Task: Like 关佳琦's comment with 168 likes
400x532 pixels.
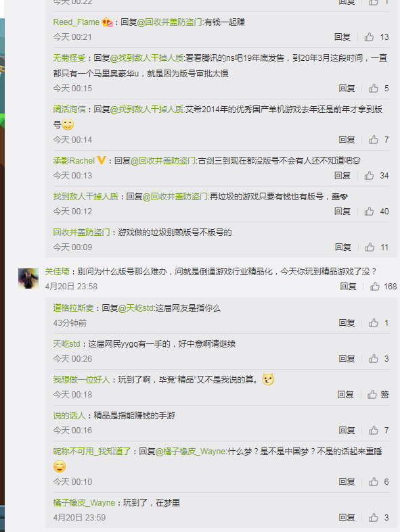Action: [374, 287]
